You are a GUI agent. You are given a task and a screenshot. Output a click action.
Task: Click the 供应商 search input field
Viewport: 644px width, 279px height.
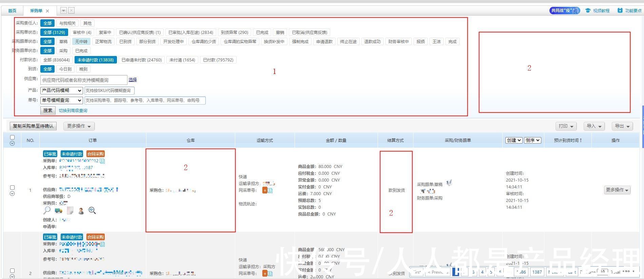84,80
